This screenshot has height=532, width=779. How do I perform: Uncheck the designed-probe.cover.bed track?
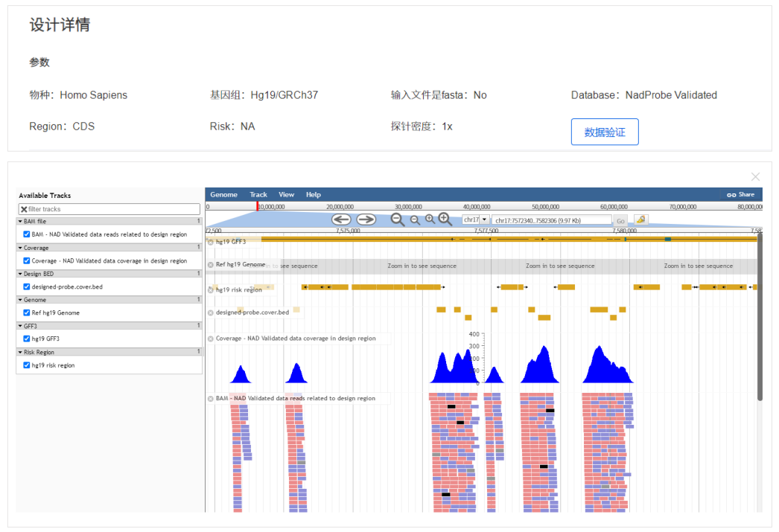pos(27,286)
